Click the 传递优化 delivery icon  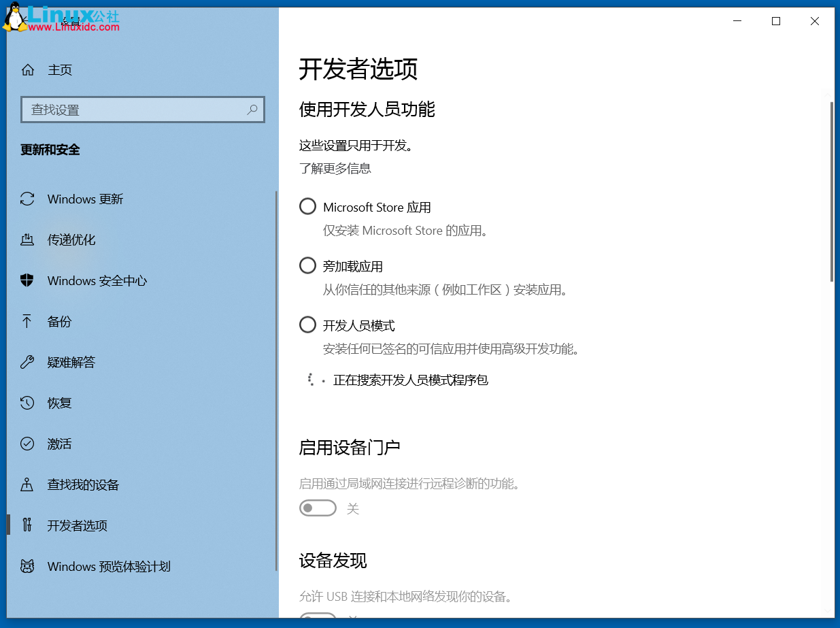click(x=27, y=239)
